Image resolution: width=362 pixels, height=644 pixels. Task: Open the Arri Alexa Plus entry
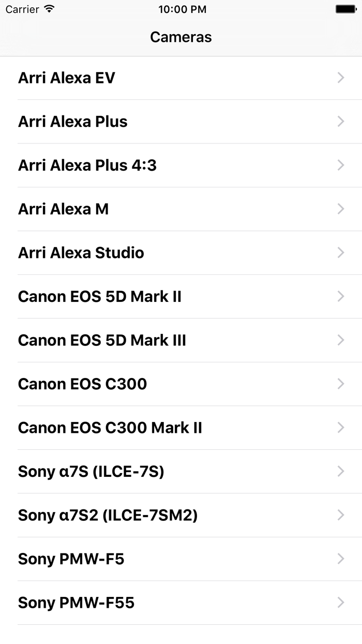tap(72, 122)
